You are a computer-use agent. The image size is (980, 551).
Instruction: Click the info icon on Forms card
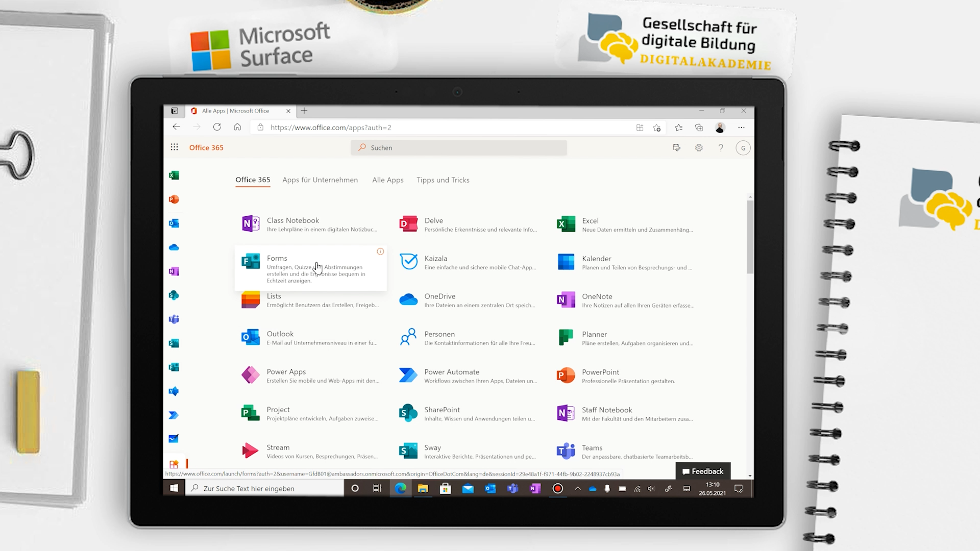(380, 252)
